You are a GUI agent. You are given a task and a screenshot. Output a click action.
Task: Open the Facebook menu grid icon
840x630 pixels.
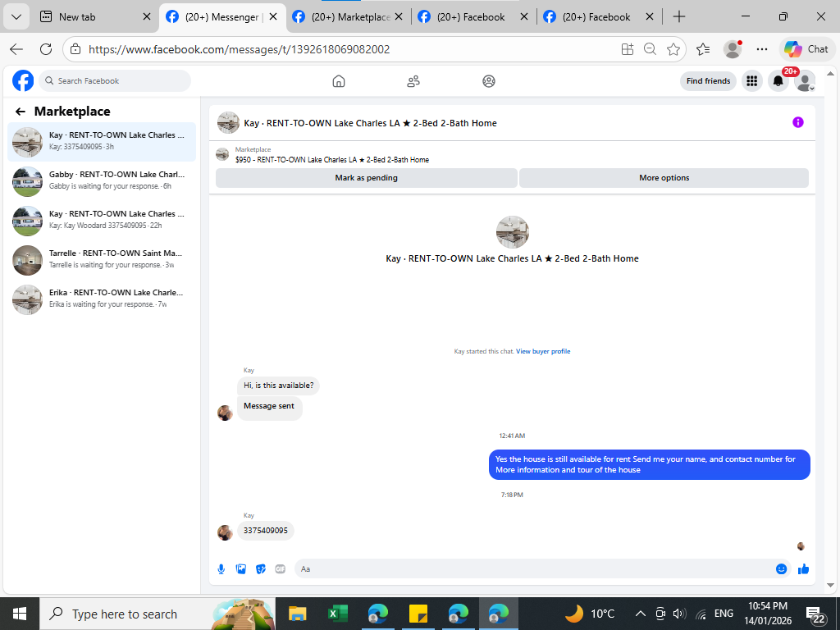click(752, 81)
